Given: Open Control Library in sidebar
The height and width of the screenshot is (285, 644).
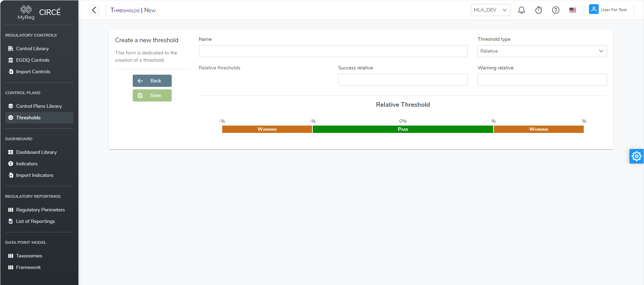Looking at the screenshot, I should pos(32,48).
